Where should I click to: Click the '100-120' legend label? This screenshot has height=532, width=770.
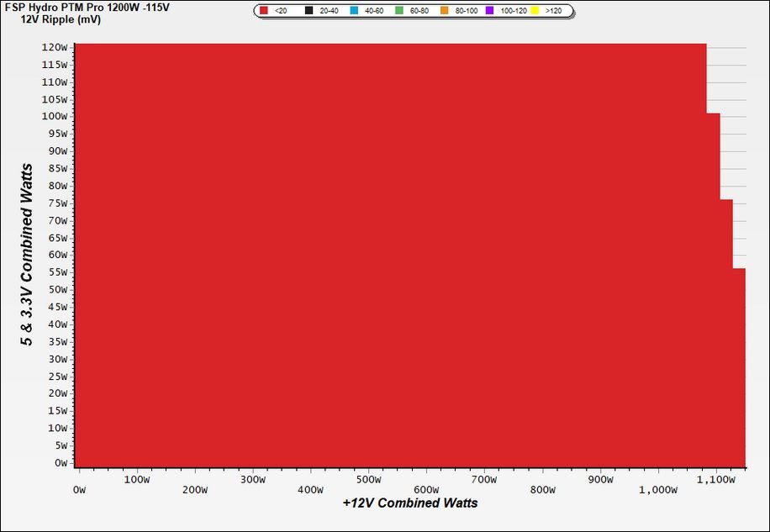514,11
